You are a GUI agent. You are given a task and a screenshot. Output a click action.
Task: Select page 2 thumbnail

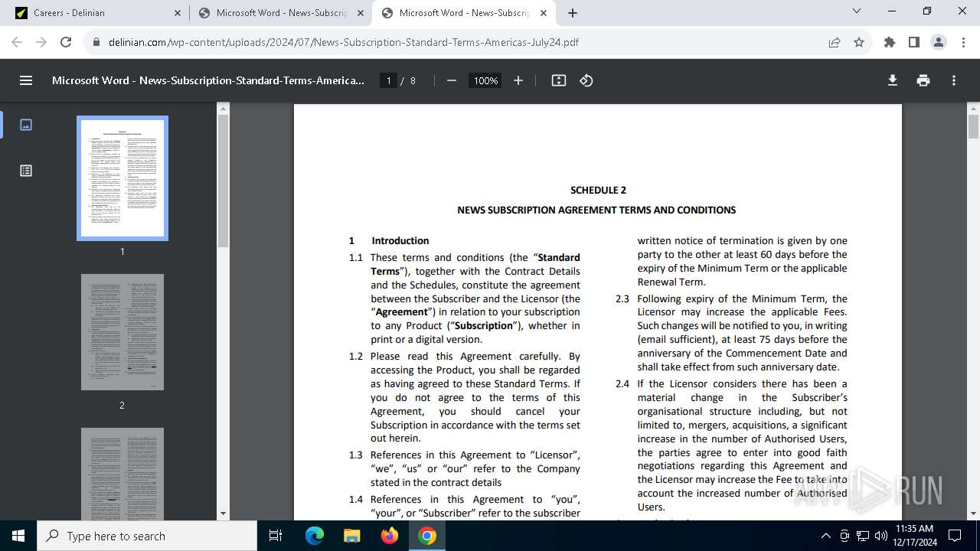point(122,332)
